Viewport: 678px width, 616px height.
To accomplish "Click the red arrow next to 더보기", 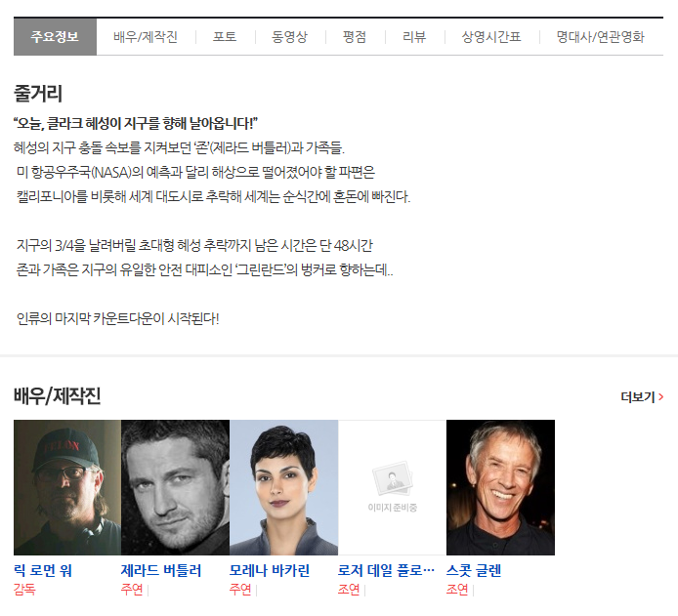I will 660,397.
